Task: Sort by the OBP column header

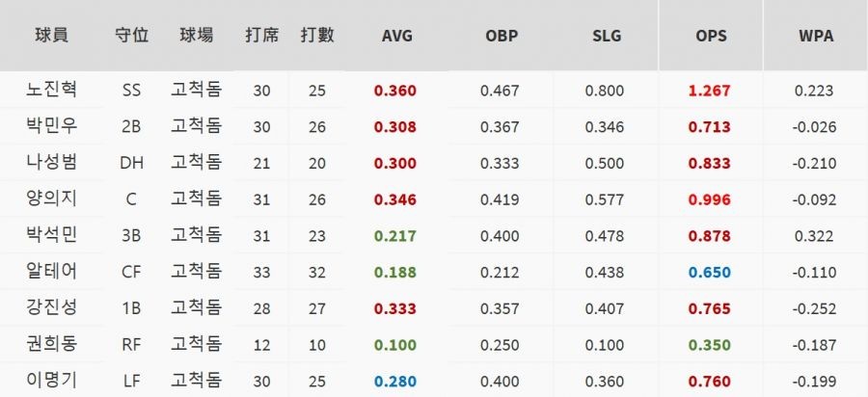Action: click(x=501, y=36)
